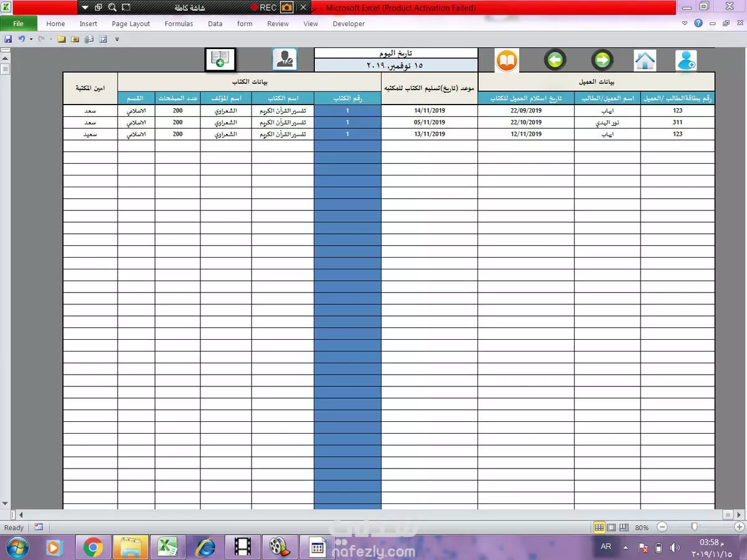The image size is (747, 560).
Task: Open the Review ribbon tab
Action: 278,24
